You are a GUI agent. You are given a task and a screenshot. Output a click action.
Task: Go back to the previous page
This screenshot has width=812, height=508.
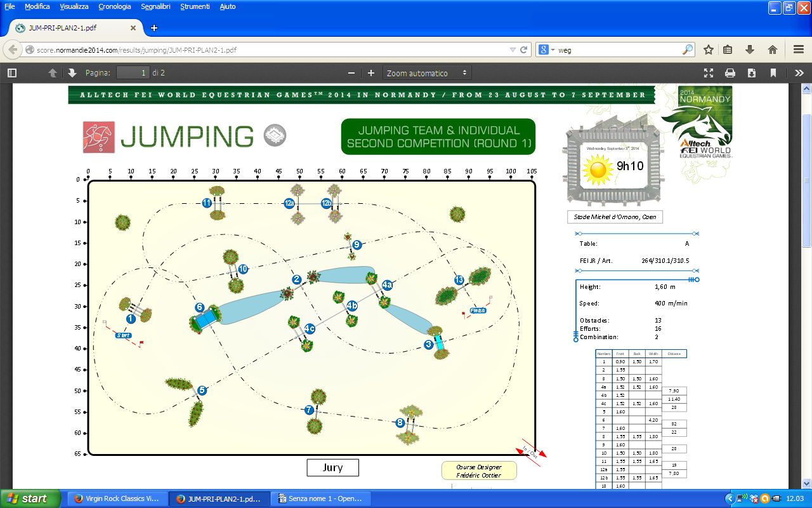coord(13,50)
